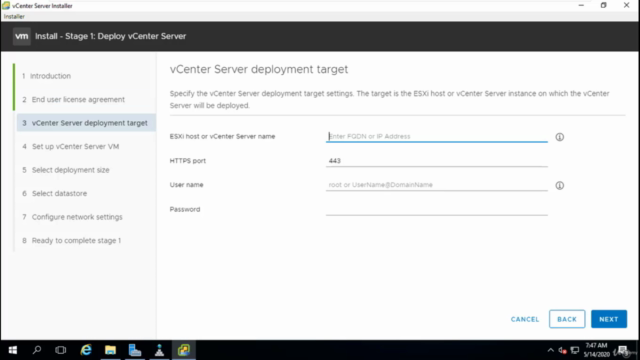This screenshot has height=360, width=640.
Task: Click the BACK button
Action: (567, 319)
